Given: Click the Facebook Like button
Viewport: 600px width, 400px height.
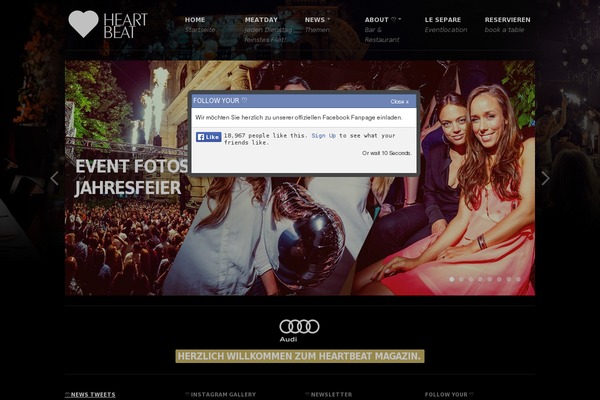Looking at the screenshot, I should point(209,137).
